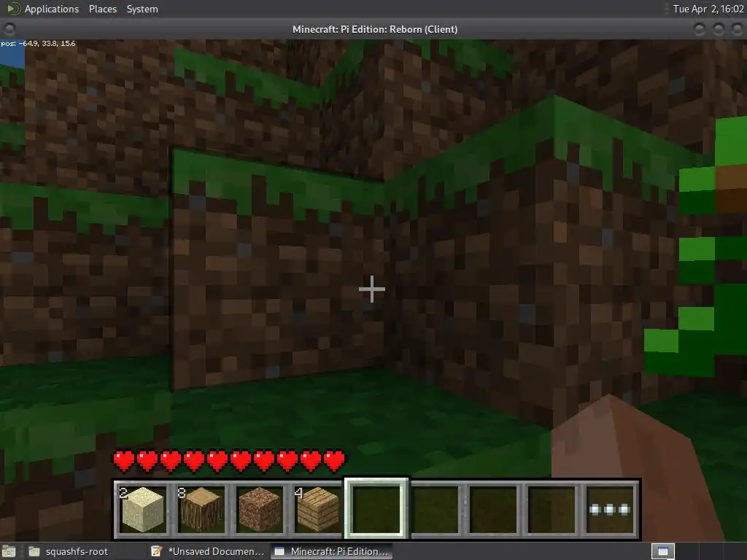Click the last heart in health bar
Screen dimensions: 747x560
tap(334, 461)
